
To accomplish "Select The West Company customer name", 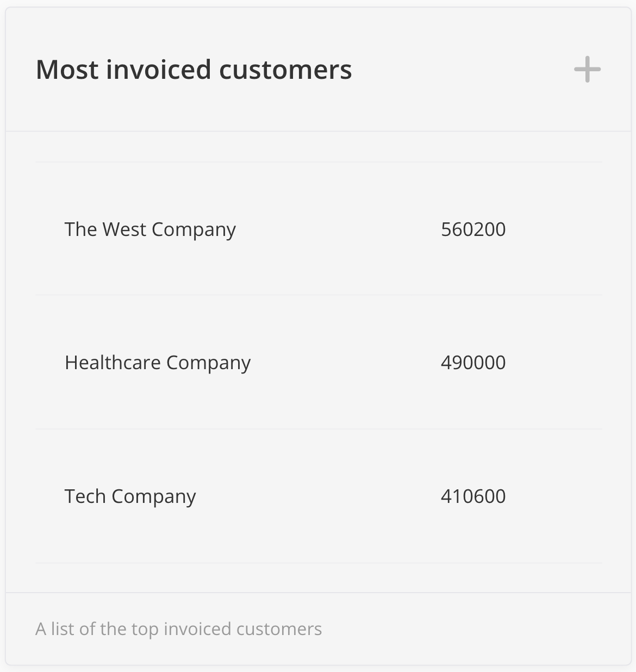I will [x=150, y=229].
